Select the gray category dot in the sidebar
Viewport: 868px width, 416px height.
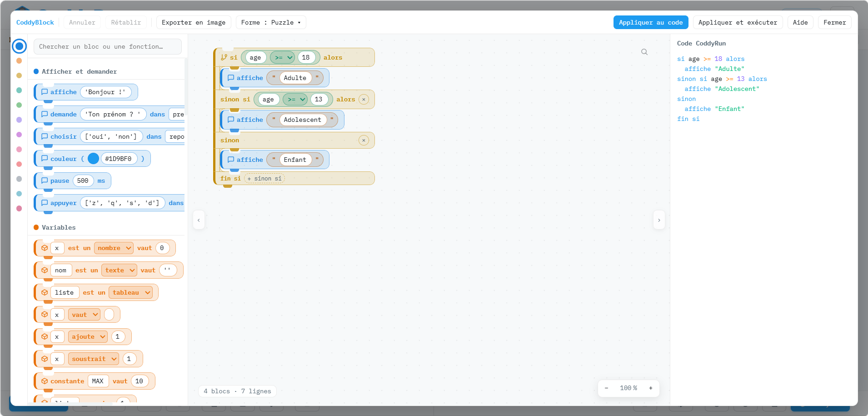19,179
